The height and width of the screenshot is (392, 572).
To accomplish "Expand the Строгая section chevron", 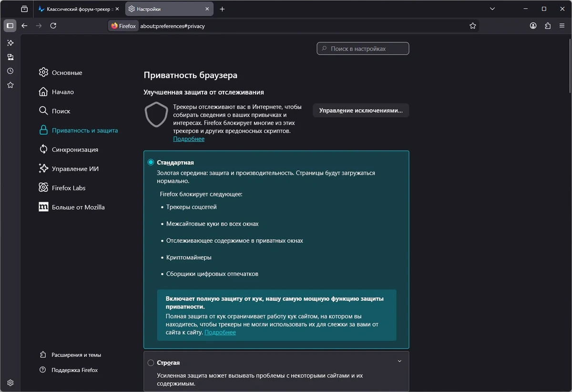I will coord(399,361).
